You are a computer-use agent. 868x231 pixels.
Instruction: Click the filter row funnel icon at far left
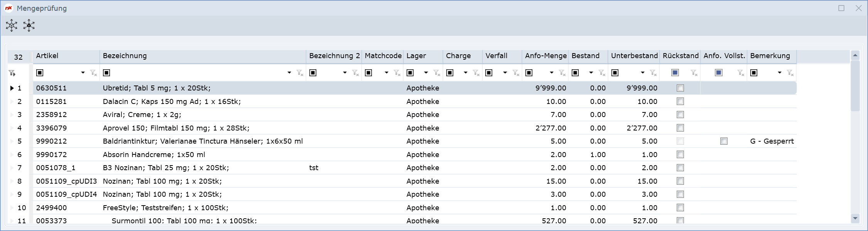click(x=12, y=73)
